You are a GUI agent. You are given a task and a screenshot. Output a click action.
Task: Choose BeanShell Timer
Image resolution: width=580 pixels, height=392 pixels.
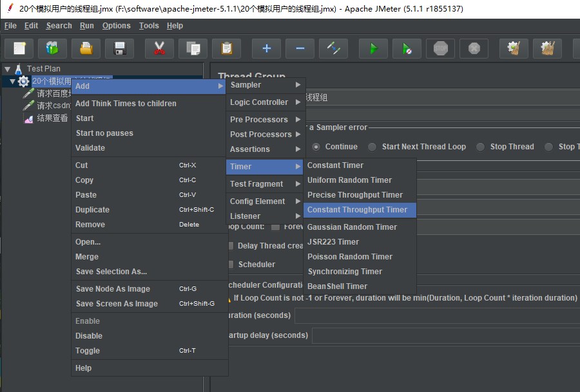point(360,286)
